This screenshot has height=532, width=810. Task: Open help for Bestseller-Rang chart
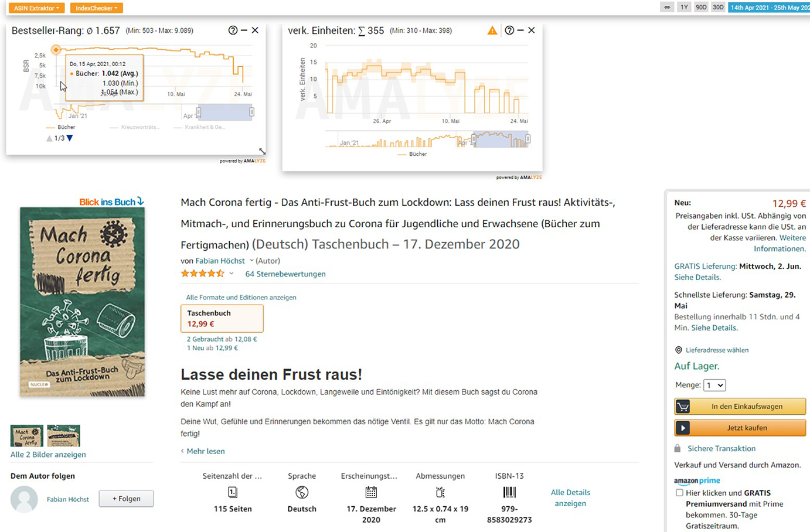pyautogui.click(x=233, y=30)
